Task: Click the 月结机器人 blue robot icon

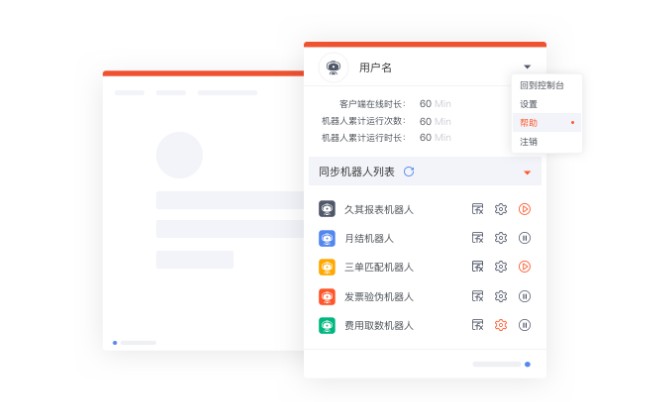Action: pos(327,238)
